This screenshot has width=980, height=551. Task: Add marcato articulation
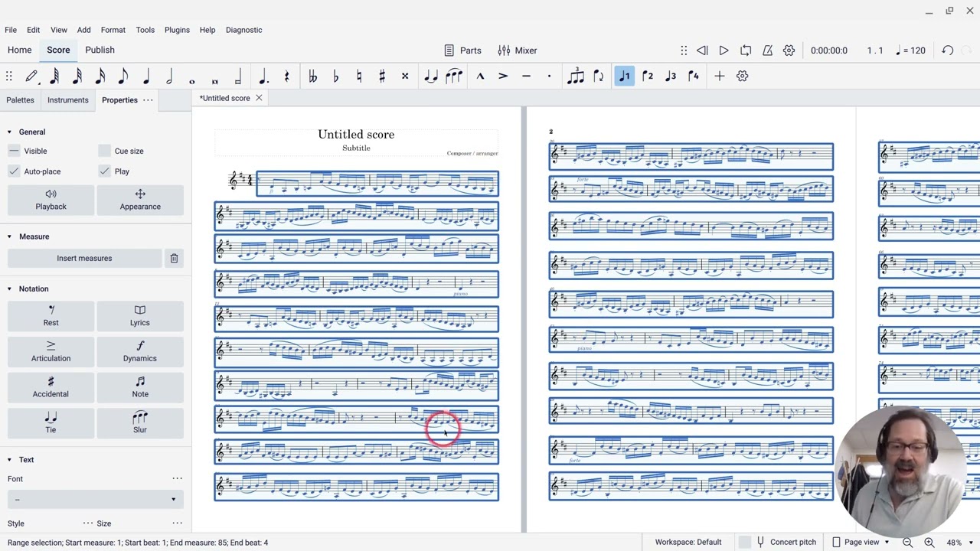(x=480, y=76)
